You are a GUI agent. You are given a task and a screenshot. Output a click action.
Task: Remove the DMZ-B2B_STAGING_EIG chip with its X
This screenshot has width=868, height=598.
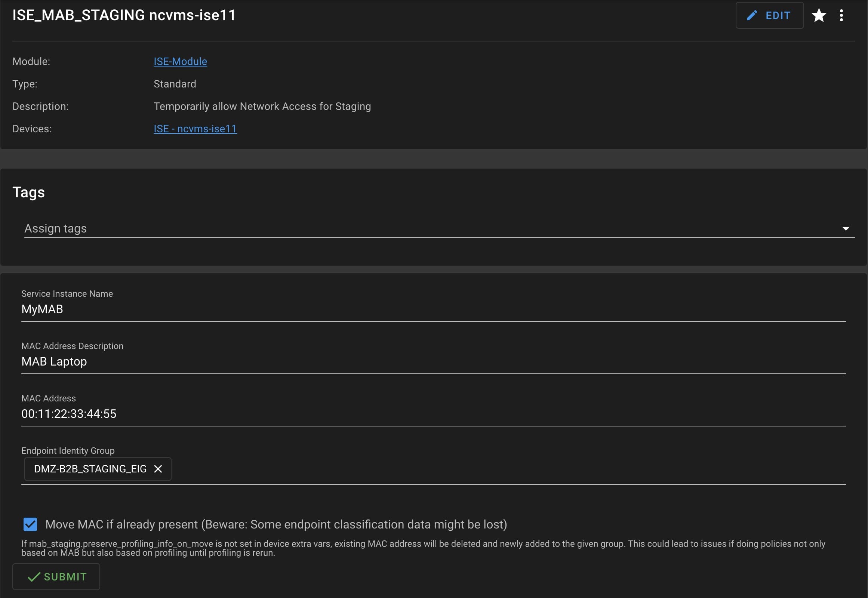pos(158,469)
